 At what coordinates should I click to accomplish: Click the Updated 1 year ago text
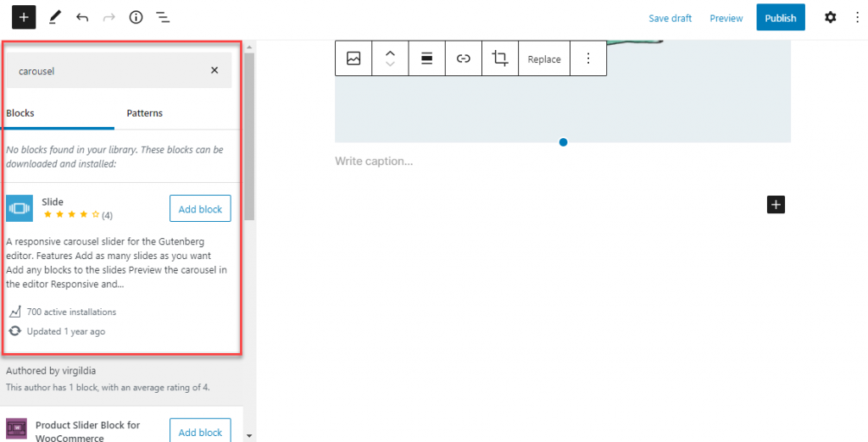(66, 331)
